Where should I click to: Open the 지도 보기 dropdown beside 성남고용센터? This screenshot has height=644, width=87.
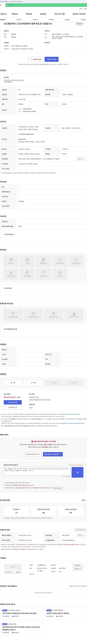[81, 535]
